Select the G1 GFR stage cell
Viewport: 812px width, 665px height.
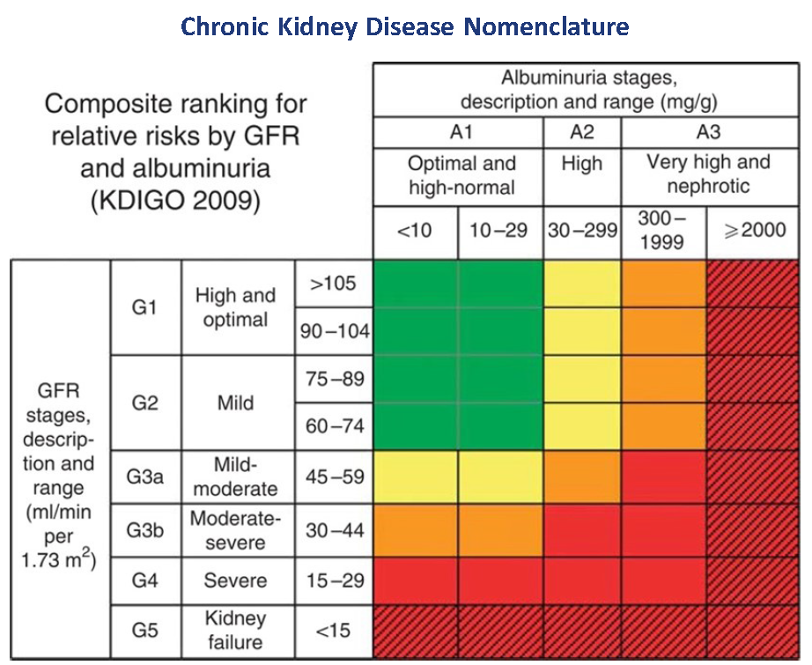pyautogui.click(x=145, y=307)
